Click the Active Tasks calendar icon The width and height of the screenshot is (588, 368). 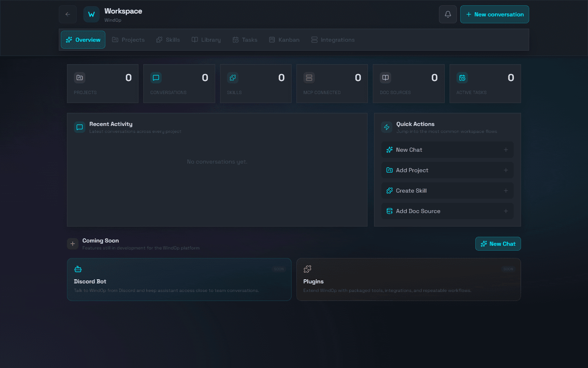pos(462,78)
